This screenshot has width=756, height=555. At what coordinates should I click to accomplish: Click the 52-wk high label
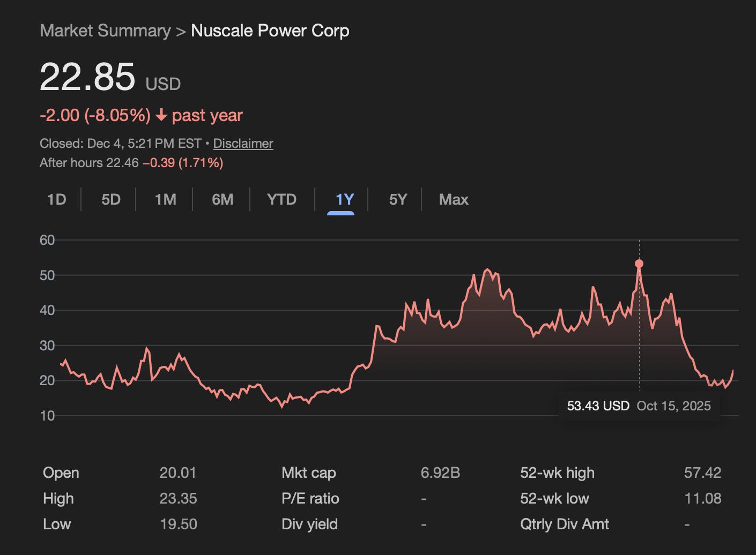[558, 473]
